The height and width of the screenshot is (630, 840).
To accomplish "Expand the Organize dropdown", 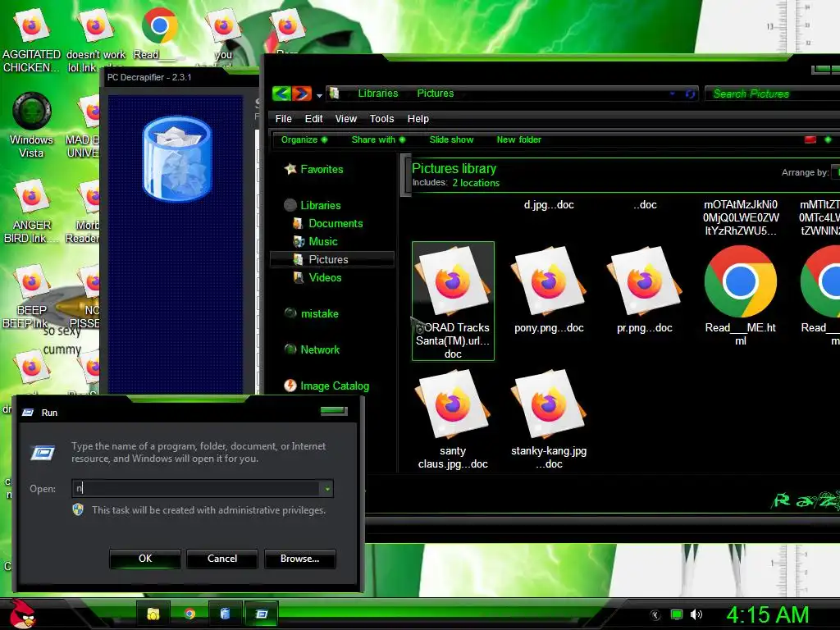I will [x=304, y=139].
